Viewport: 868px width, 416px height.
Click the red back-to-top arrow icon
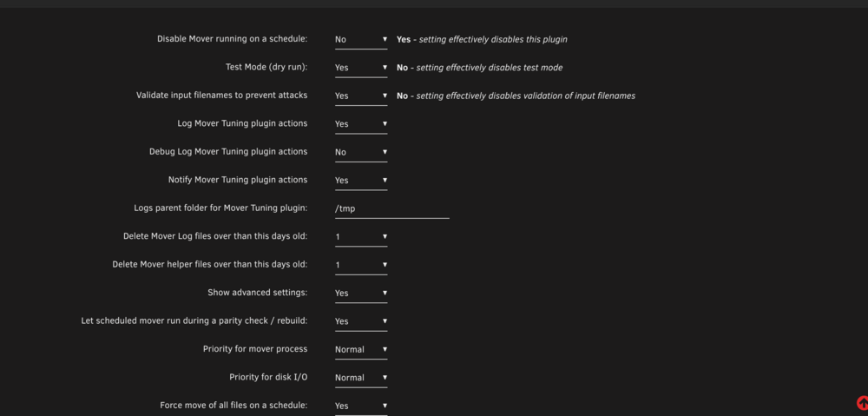(x=862, y=403)
